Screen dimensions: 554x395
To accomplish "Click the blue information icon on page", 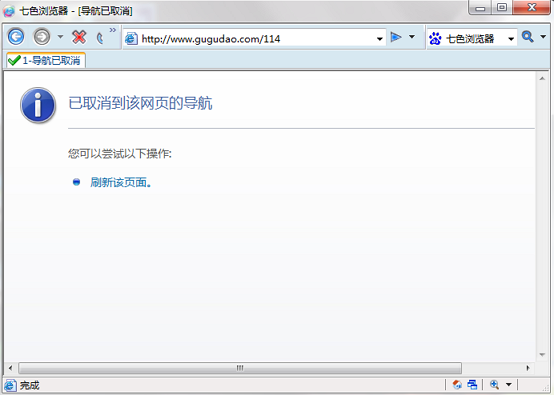I will tap(38, 105).
